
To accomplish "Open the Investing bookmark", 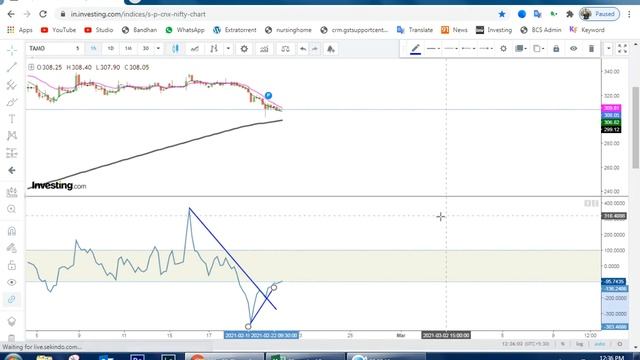I will 494,30.
